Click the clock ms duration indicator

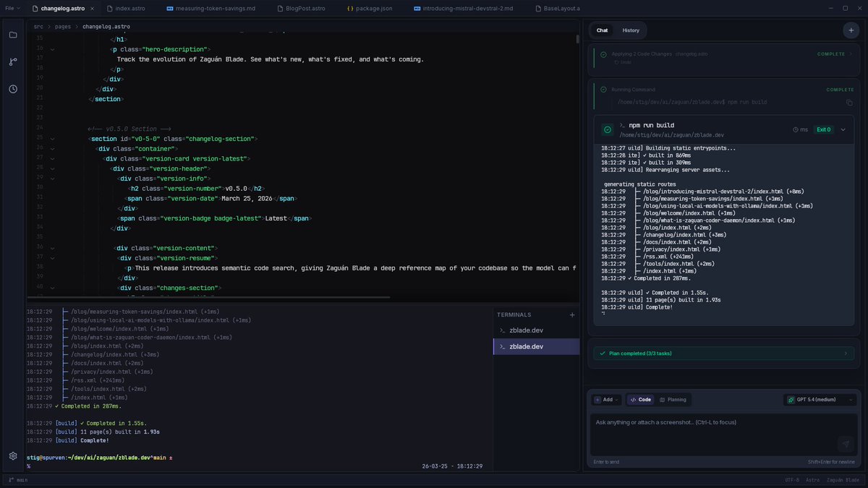[x=800, y=129]
